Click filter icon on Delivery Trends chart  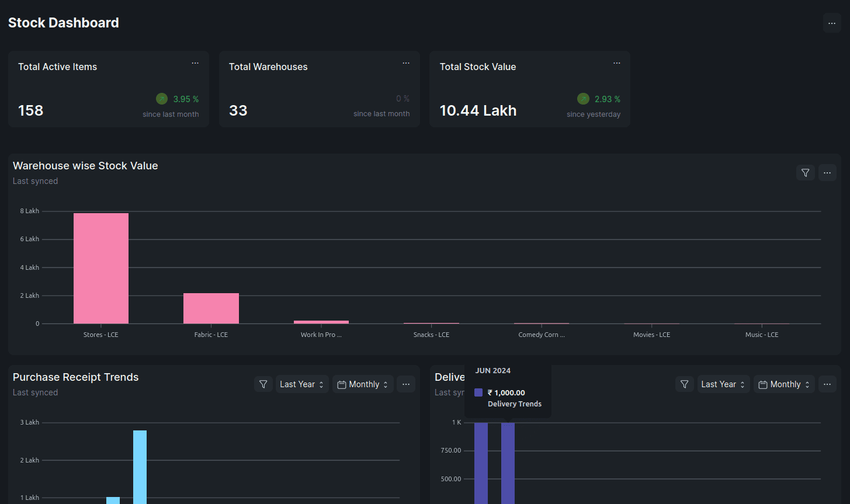click(685, 384)
